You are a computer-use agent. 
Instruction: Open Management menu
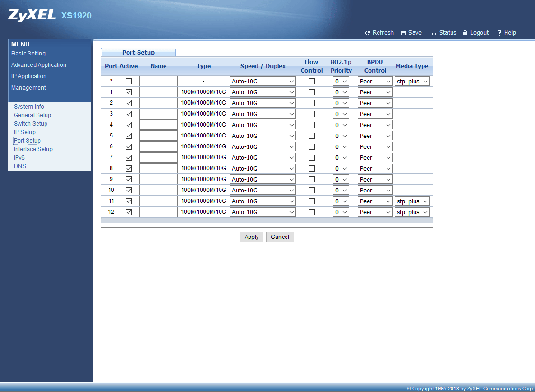point(28,88)
